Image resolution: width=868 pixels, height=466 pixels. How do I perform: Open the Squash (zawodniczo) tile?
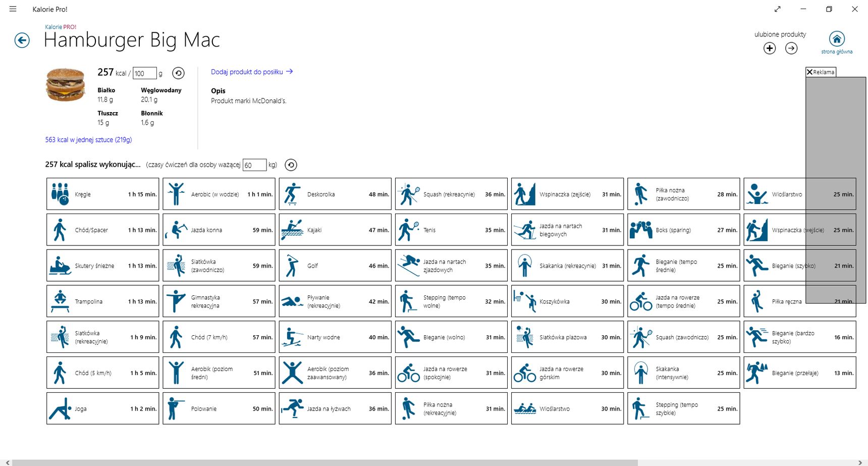pos(684,337)
